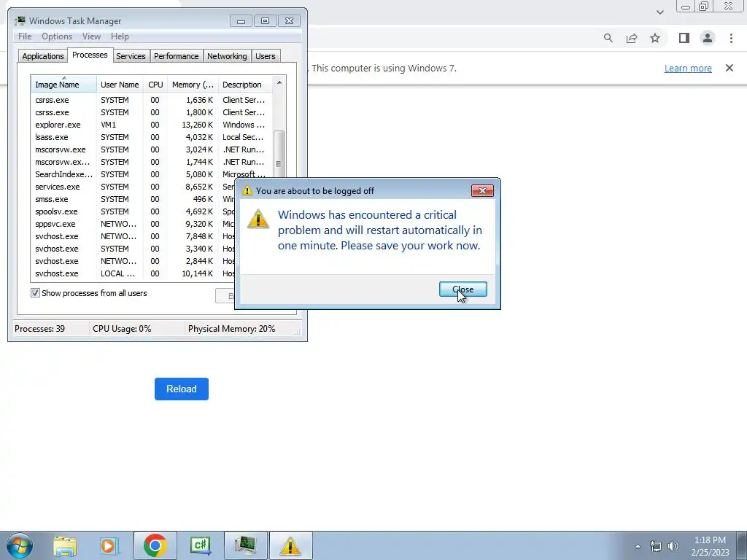
Task: Click the Processes: 39 status entry
Action: pos(39,329)
